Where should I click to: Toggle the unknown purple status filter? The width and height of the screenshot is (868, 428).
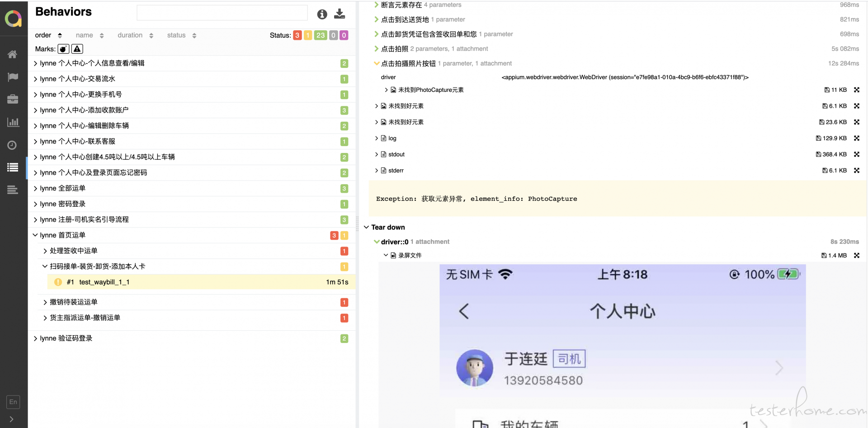tap(344, 35)
